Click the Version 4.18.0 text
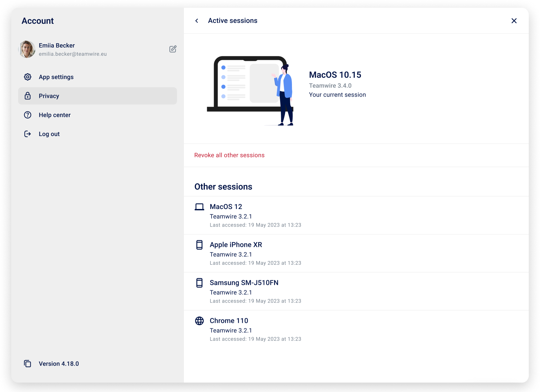Image resolution: width=540 pixels, height=392 pixels. pos(59,364)
